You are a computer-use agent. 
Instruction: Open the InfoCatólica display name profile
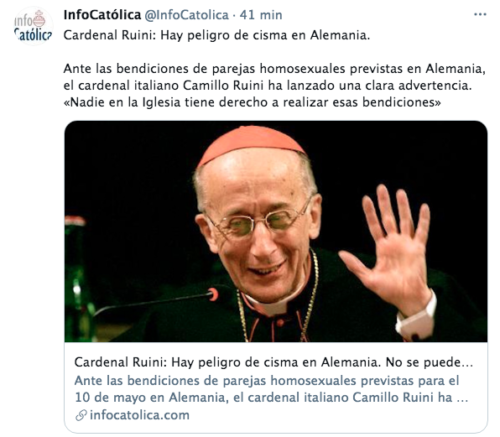[102, 15]
